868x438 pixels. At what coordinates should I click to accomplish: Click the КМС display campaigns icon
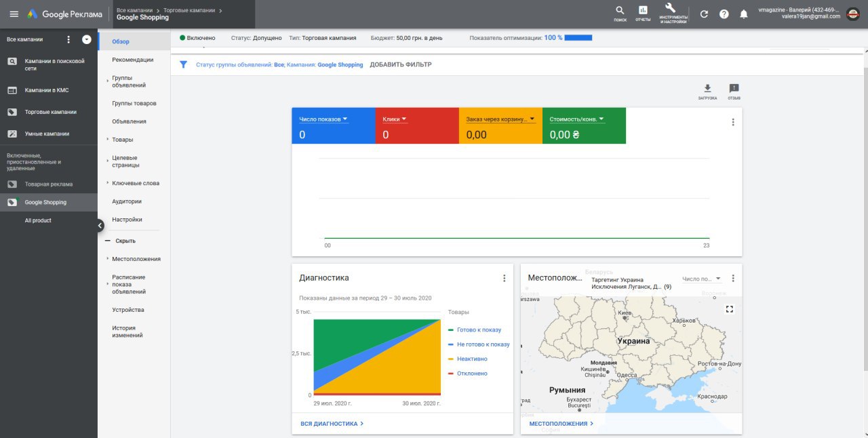point(12,90)
